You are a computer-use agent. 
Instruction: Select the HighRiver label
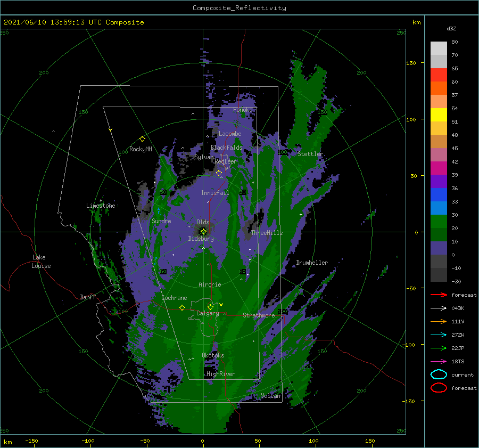coord(220,374)
